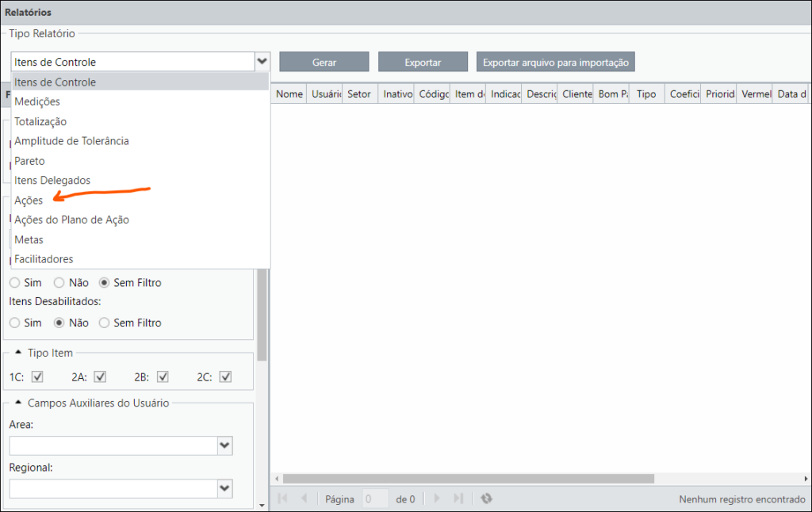812x512 pixels.
Task: Uncheck the 2A checkbox
Action: click(100, 376)
